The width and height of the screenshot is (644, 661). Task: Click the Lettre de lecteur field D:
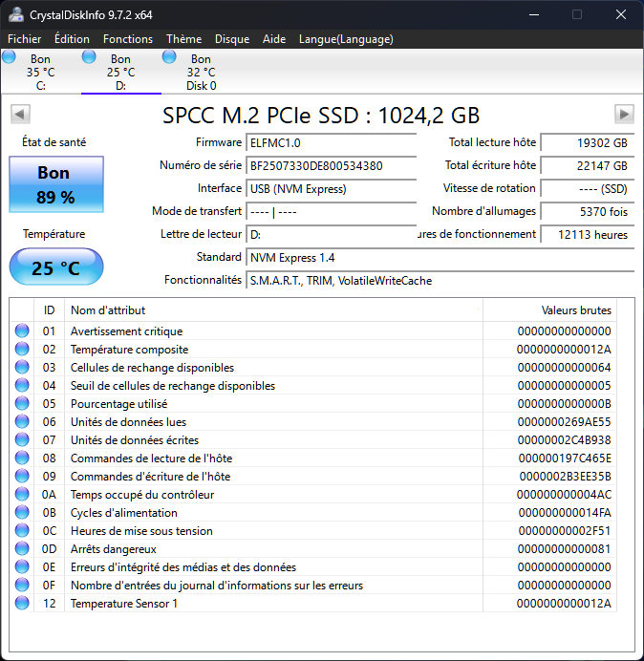(x=331, y=234)
